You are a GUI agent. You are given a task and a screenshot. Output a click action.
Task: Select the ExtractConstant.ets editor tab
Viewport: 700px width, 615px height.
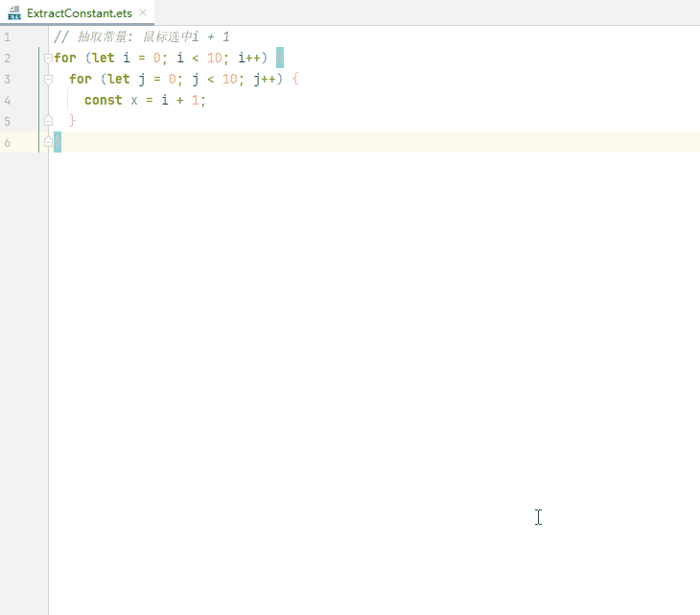coord(79,13)
